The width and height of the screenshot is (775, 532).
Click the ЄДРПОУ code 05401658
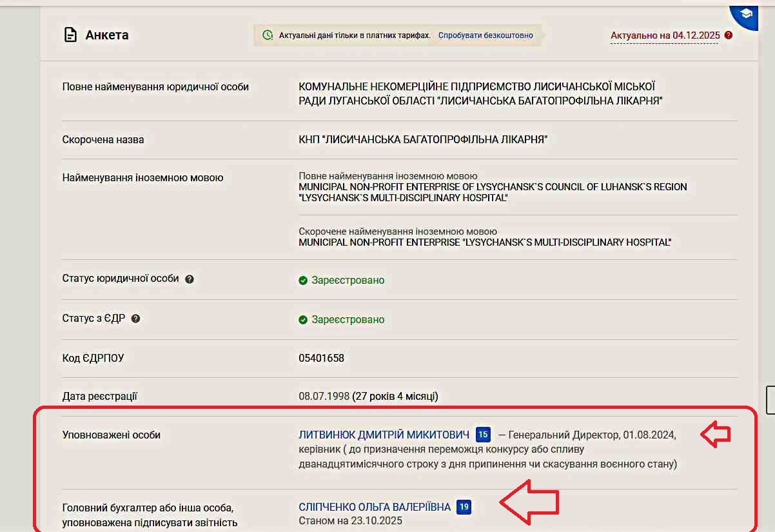pyautogui.click(x=322, y=358)
